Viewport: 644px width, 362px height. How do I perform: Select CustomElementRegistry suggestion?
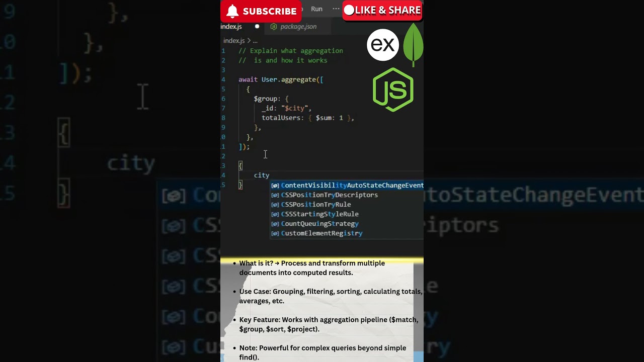(347, 233)
